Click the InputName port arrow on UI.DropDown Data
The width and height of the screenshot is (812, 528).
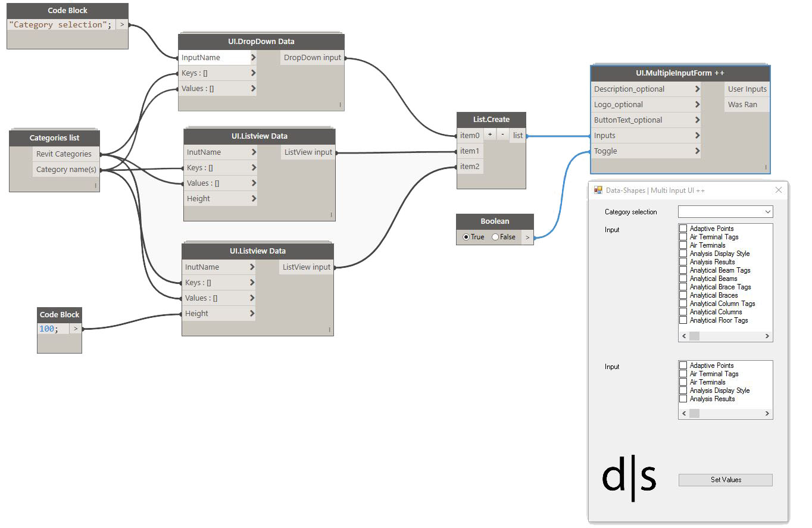click(254, 58)
